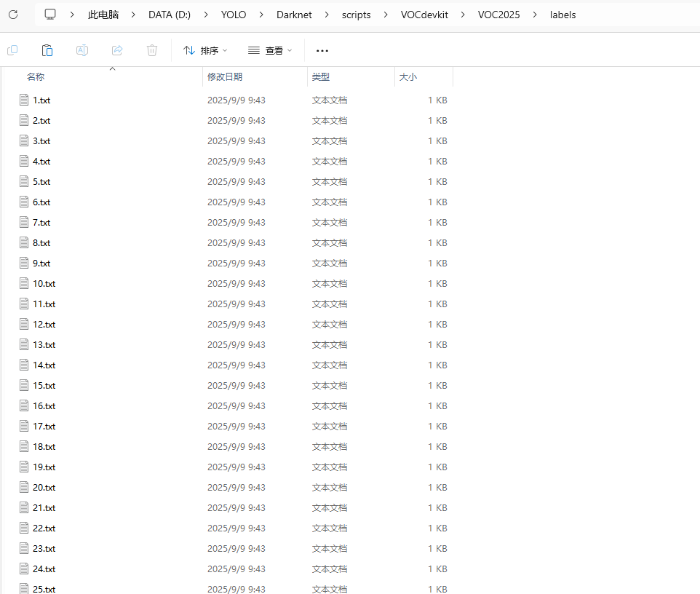Select file 19.txt
The image size is (700, 594).
(44, 467)
